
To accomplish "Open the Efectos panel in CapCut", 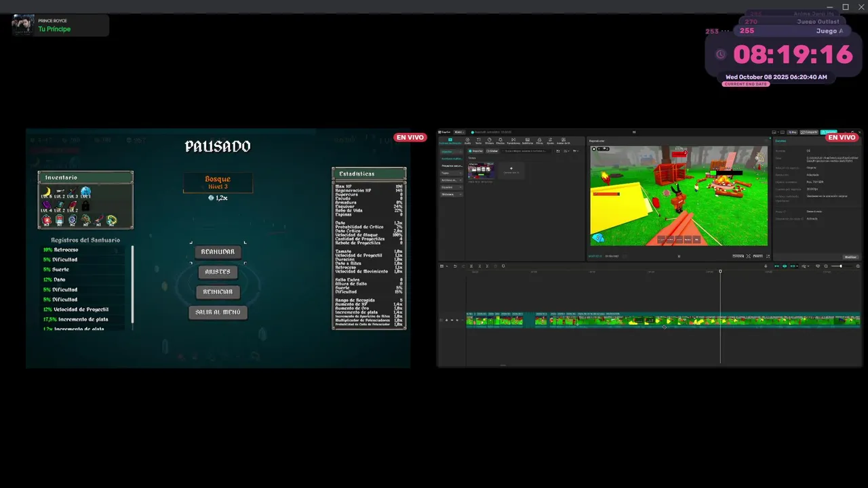I will [x=500, y=141].
